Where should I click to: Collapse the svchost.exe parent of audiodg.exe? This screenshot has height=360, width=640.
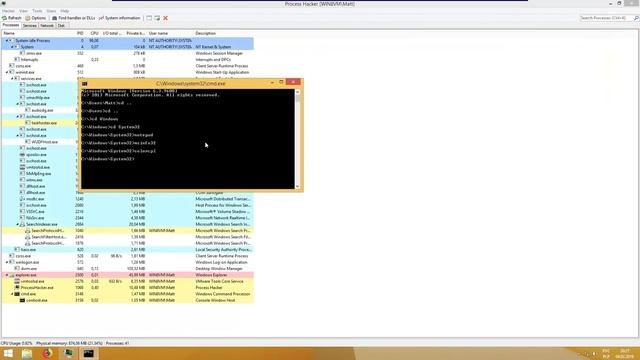pyautogui.click(x=17, y=104)
